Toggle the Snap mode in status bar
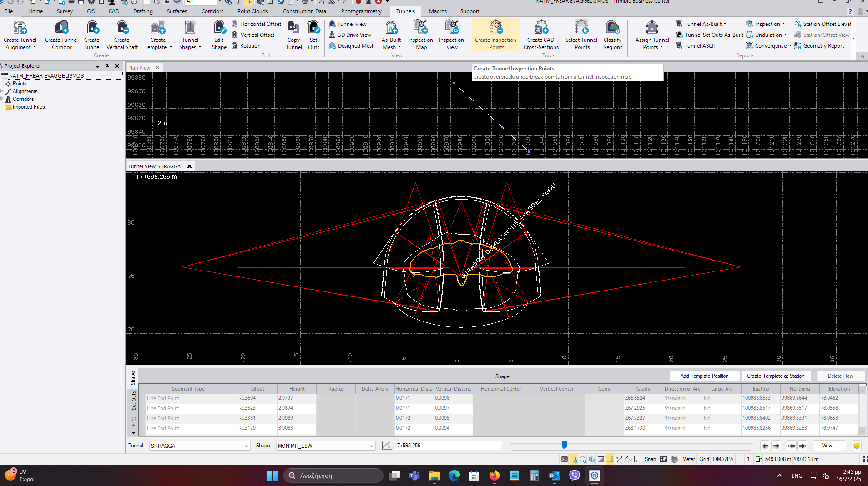 pos(650,459)
